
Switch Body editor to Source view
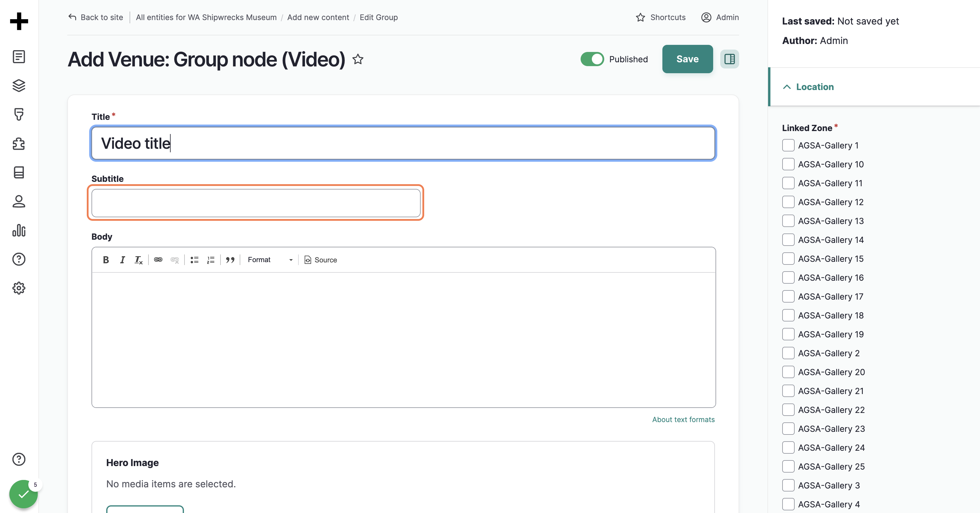pos(321,260)
